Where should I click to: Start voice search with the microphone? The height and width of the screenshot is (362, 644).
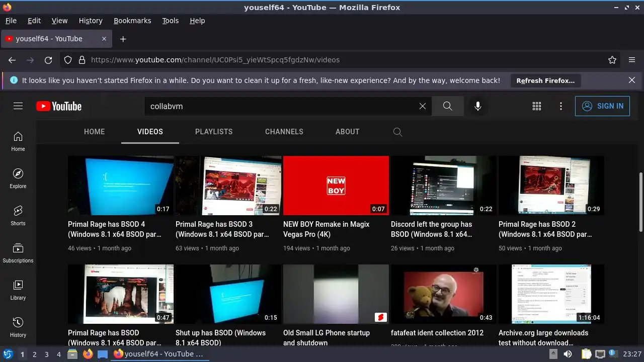click(478, 106)
